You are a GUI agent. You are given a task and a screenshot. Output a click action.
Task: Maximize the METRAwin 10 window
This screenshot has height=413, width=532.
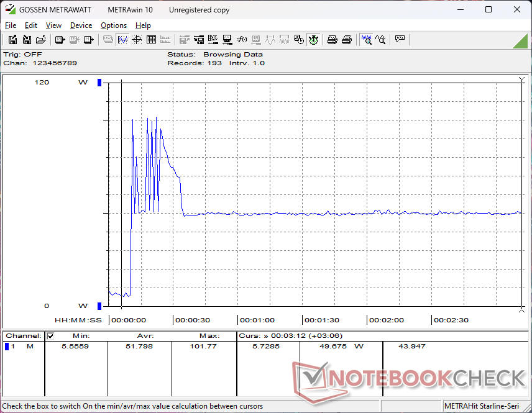point(488,9)
